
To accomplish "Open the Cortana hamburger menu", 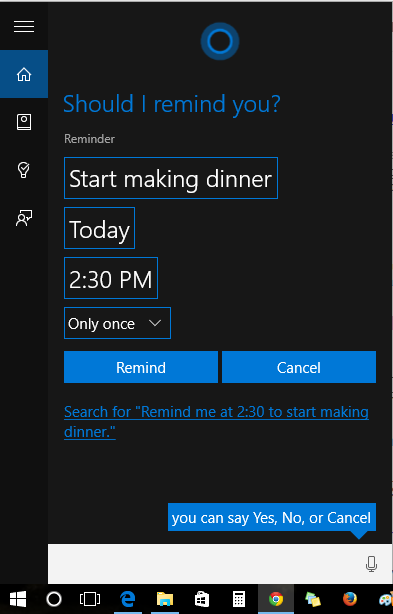I will click(24, 27).
